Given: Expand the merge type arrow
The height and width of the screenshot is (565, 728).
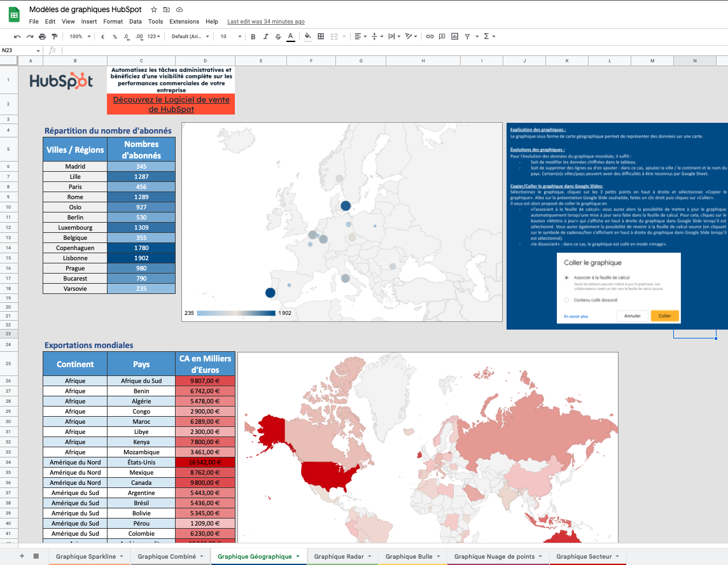Looking at the screenshot, I should [x=344, y=37].
